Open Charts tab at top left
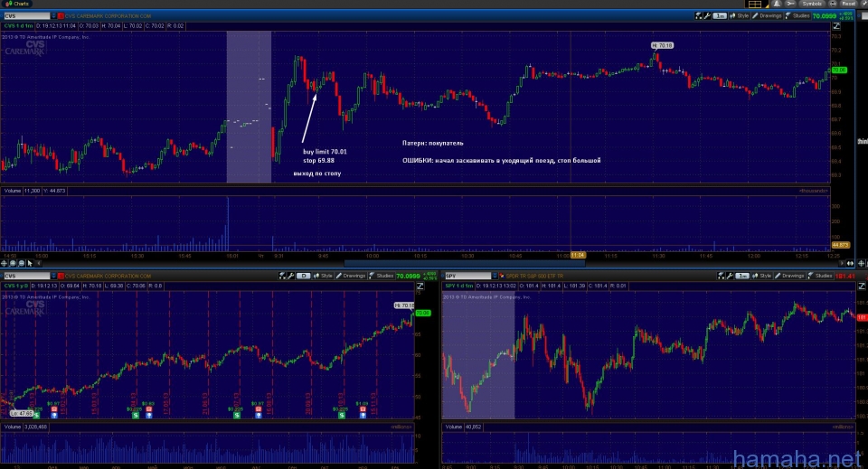 pos(17,4)
